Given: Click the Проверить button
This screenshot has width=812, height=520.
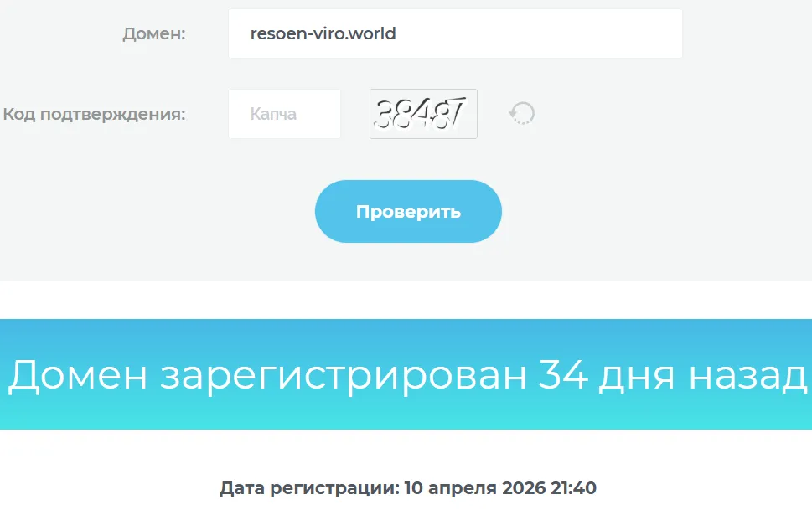Looking at the screenshot, I should (x=408, y=211).
